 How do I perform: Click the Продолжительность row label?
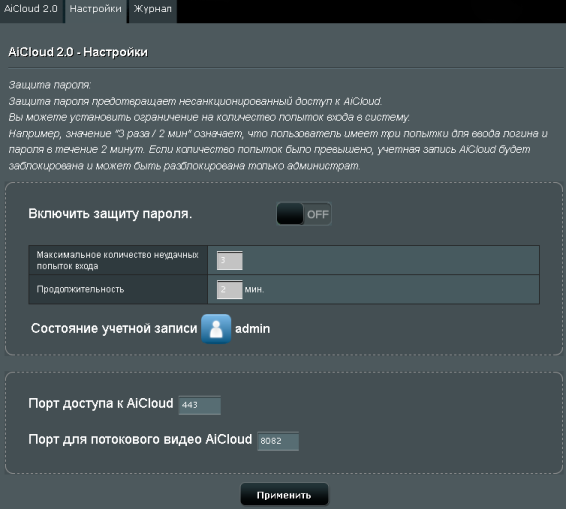(x=80, y=289)
